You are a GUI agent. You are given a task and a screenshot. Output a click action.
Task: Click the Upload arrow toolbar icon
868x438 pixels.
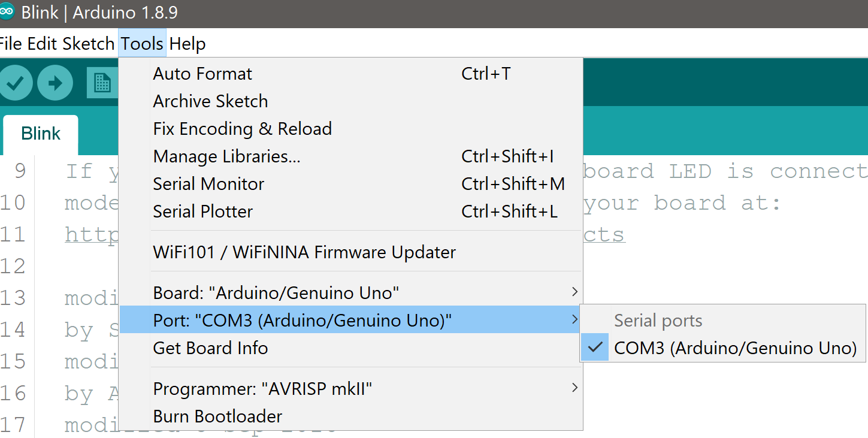click(x=55, y=83)
